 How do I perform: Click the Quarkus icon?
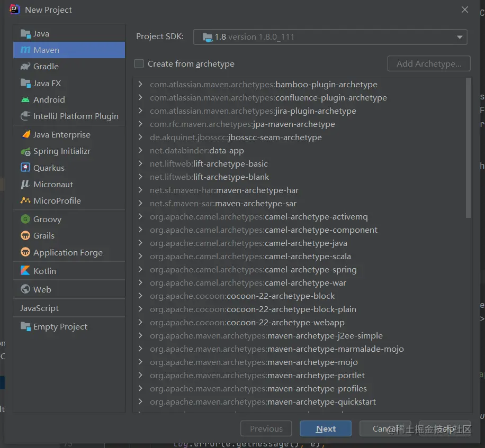point(25,168)
